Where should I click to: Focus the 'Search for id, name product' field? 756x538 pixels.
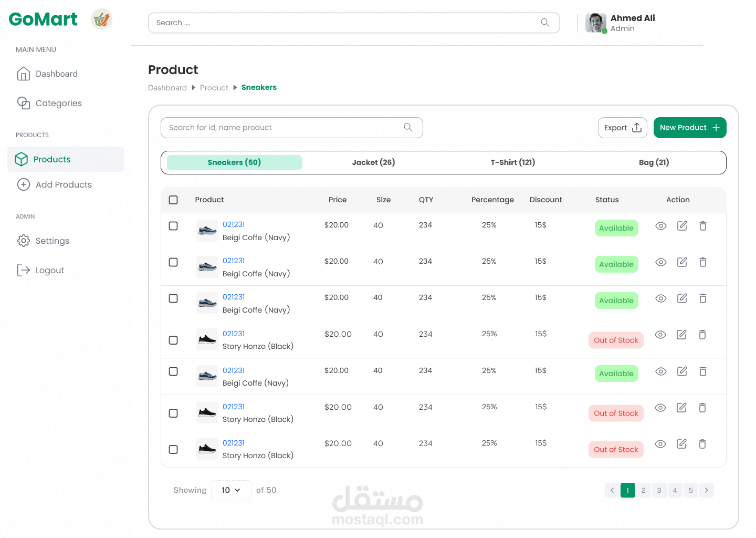(292, 128)
